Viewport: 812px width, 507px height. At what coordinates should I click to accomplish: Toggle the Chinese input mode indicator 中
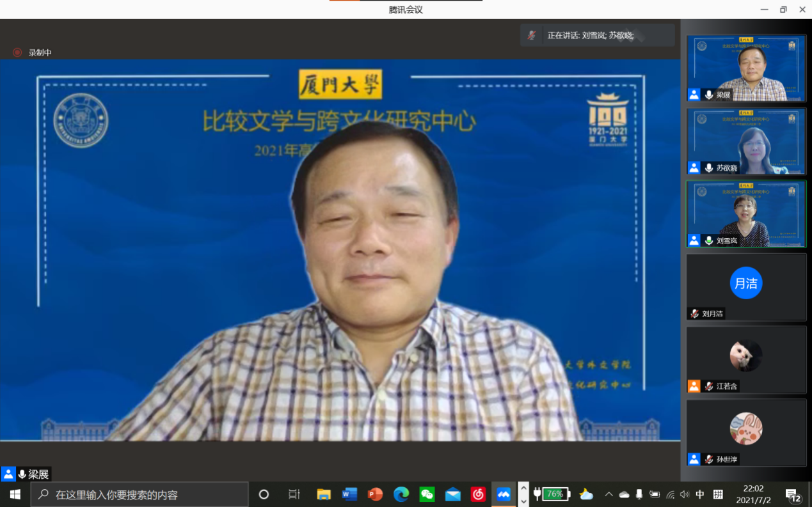pos(700,494)
